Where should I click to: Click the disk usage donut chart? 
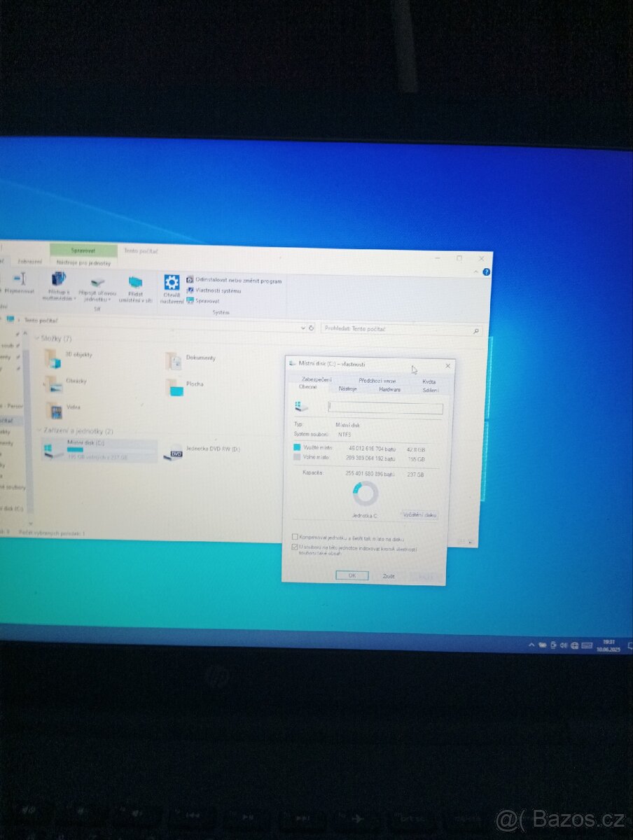point(366,494)
